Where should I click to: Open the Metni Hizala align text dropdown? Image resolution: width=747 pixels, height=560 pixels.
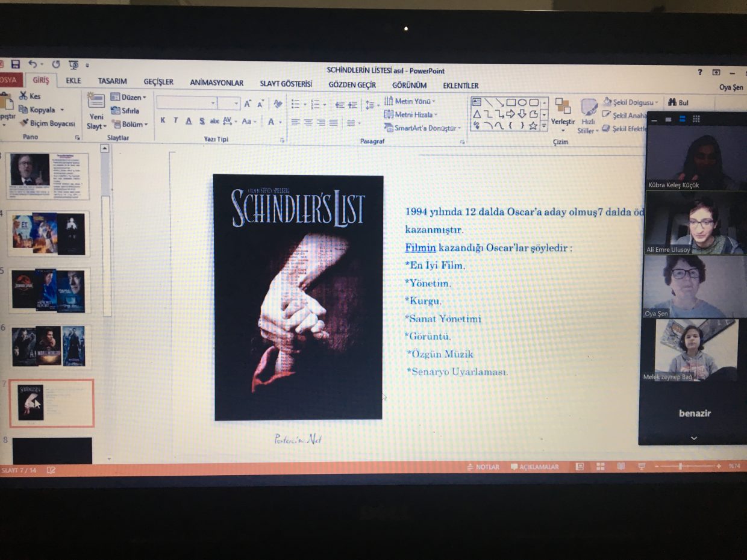tap(411, 114)
